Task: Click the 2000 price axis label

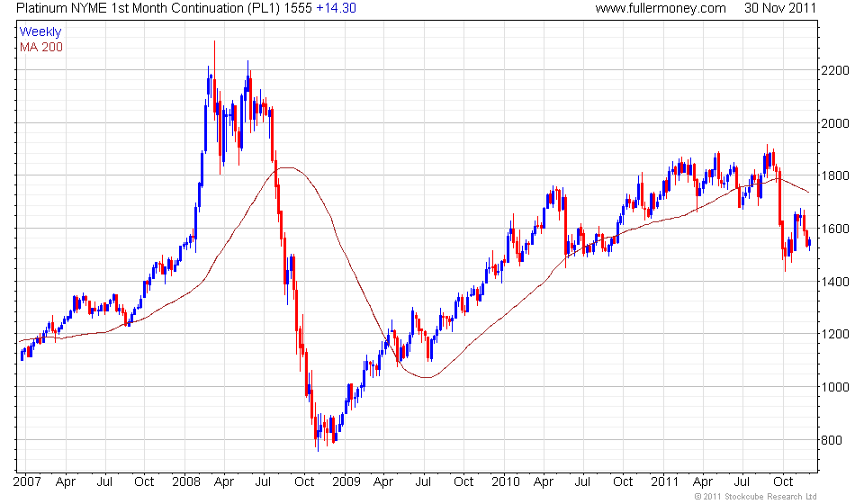Action: click(835, 123)
